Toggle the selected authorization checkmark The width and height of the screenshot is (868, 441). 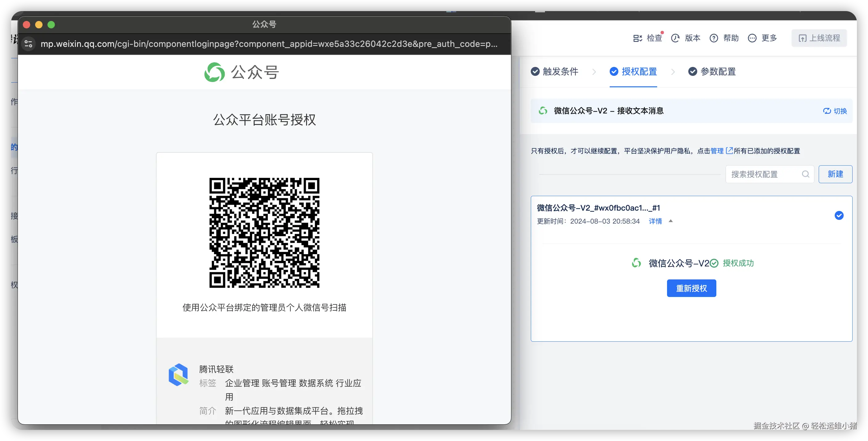tap(839, 216)
